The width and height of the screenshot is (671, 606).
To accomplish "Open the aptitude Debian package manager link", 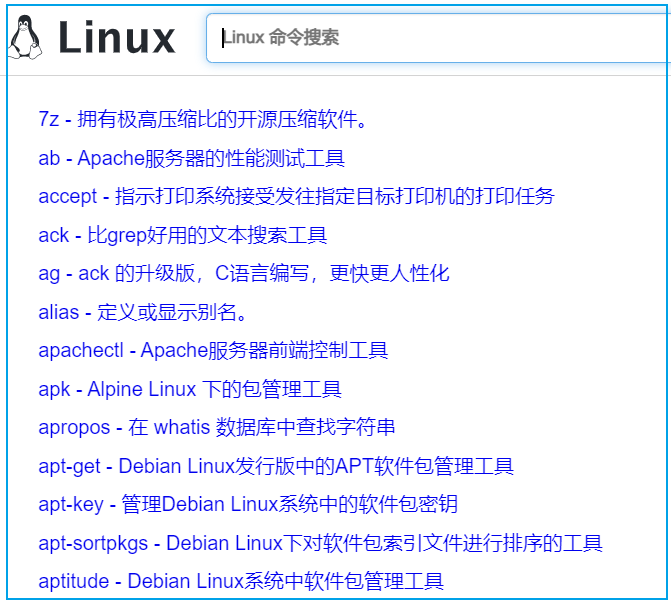I will (241, 581).
